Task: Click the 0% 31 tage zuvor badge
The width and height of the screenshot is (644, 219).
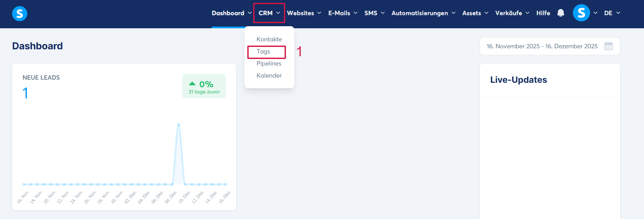Action: [204, 86]
